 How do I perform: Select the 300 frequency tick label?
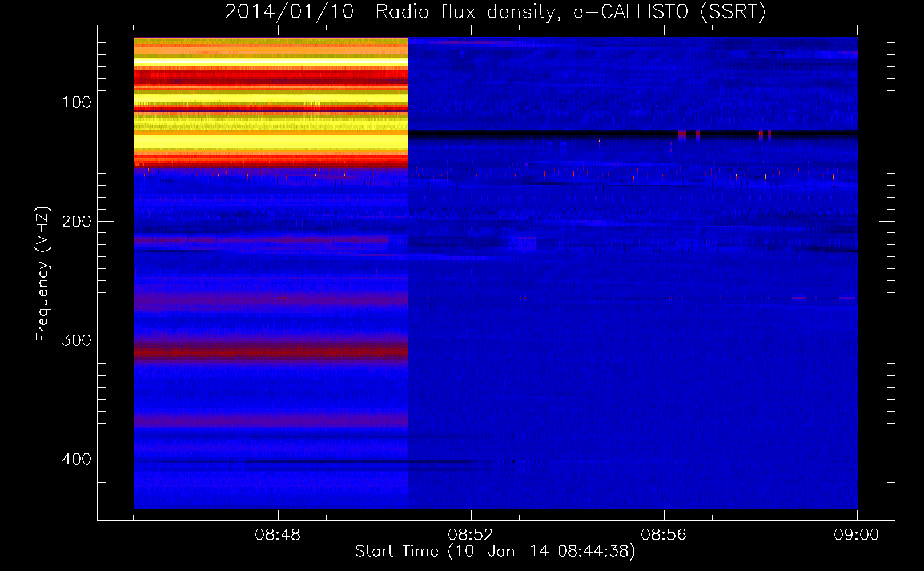click(x=77, y=340)
